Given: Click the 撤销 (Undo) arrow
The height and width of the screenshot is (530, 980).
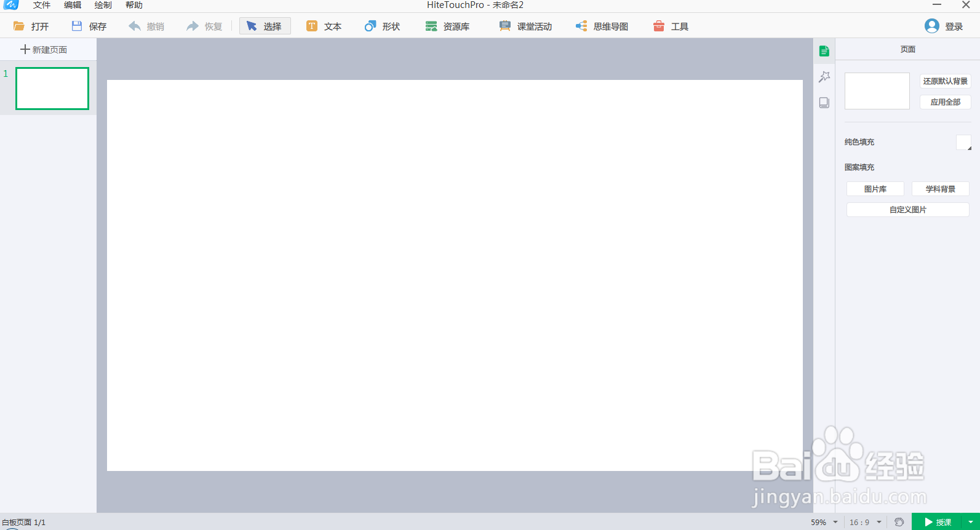Looking at the screenshot, I should point(135,26).
